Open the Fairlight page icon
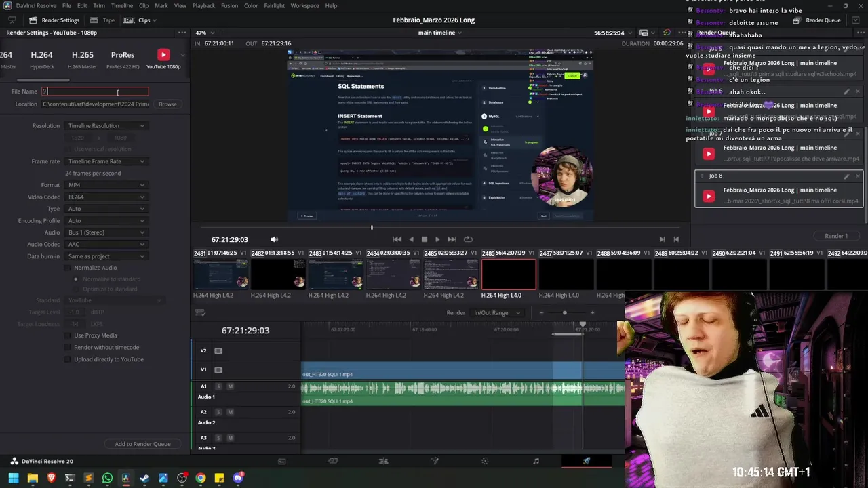The image size is (868, 488). pos(536,461)
